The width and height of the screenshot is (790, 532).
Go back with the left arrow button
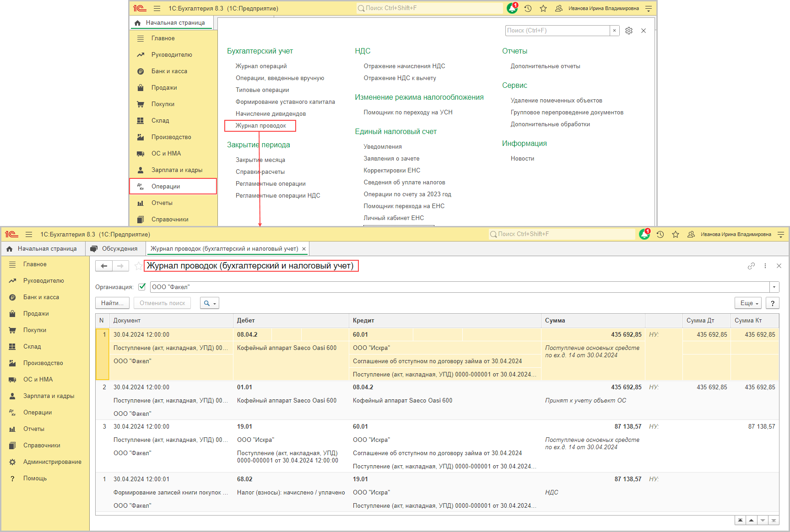tap(104, 266)
